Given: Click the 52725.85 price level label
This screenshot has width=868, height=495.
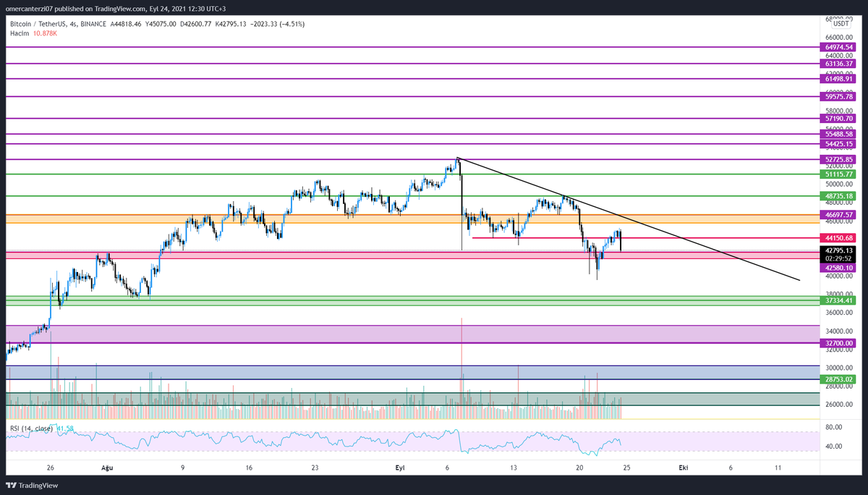Looking at the screenshot, I should pos(838,159).
